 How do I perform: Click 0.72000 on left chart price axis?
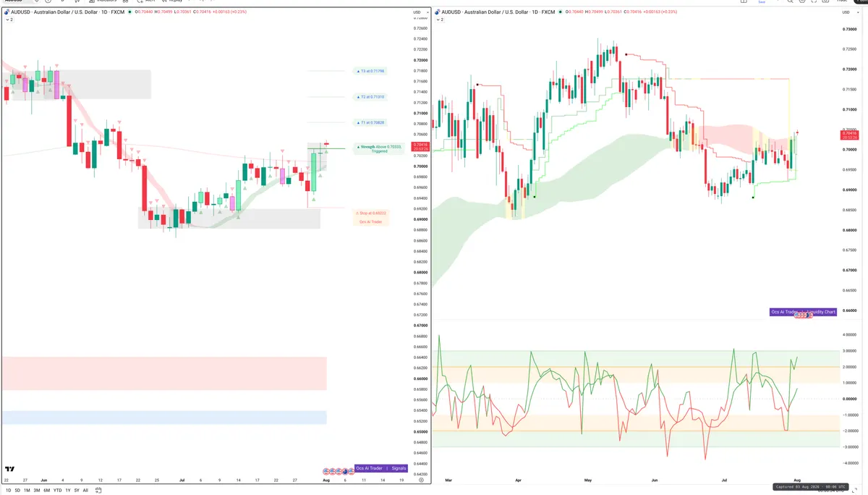[420, 60]
